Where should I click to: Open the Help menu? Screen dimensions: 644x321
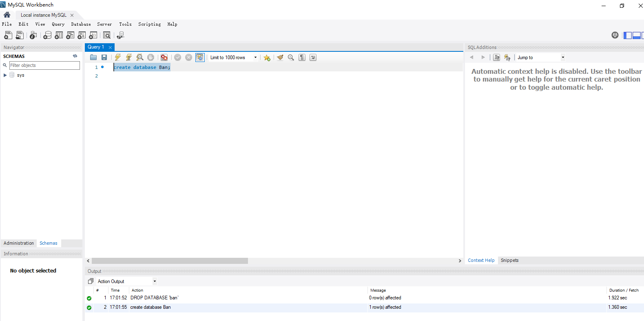(x=173, y=24)
